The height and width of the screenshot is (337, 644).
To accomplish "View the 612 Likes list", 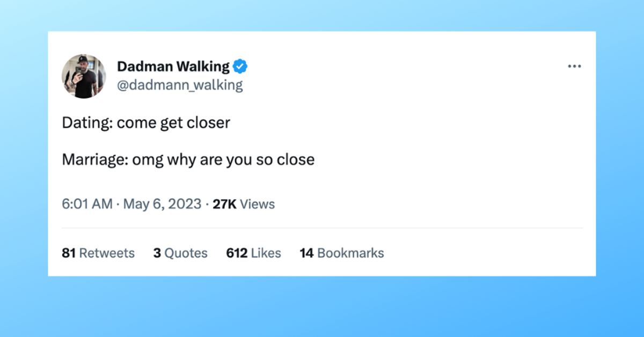I will coord(253,253).
